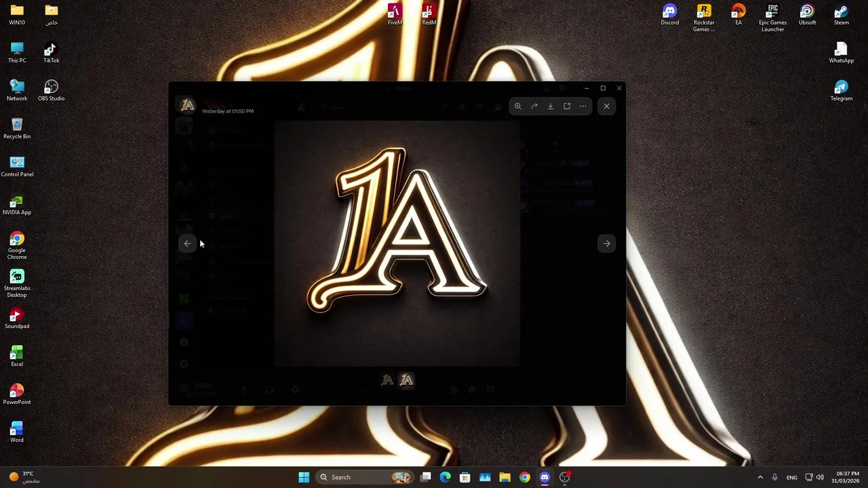The image size is (868, 488).
Task: Switch the ENG input language
Action: pos(792,477)
